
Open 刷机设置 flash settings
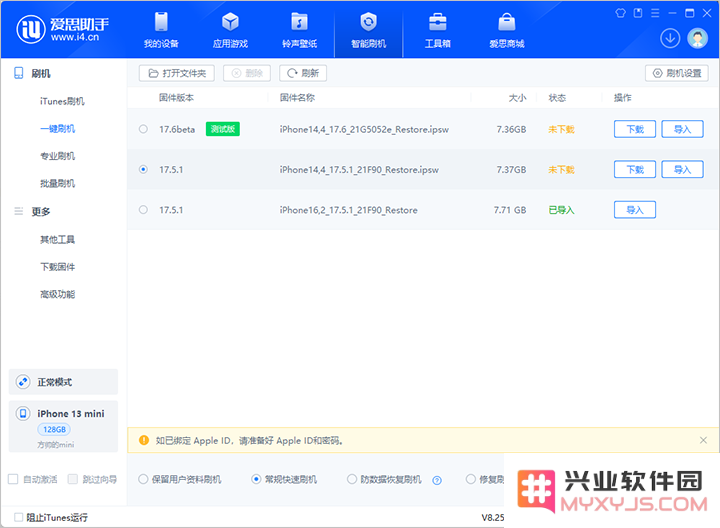pyautogui.click(x=677, y=73)
